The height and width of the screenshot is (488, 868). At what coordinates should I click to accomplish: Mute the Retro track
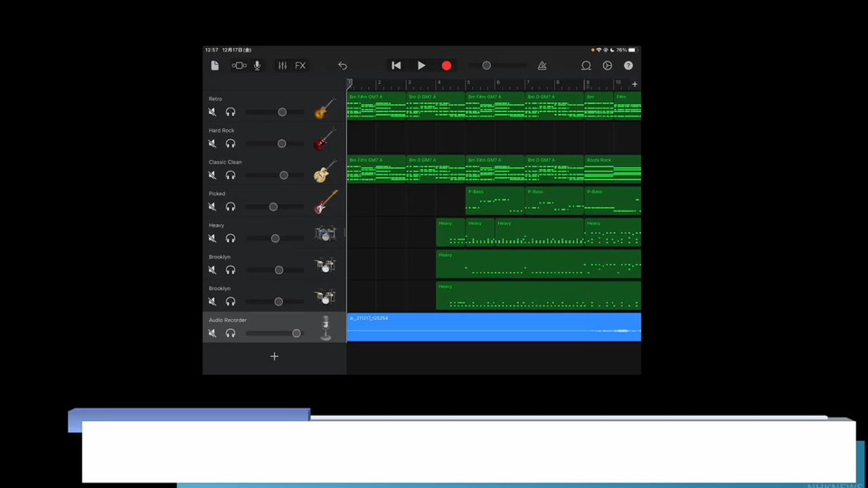(212, 112)
